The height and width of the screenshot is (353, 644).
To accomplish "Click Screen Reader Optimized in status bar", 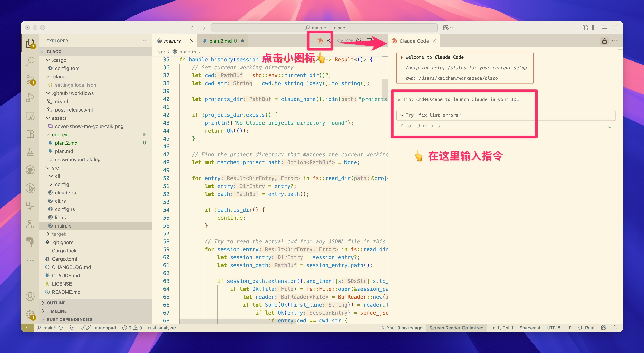I will 456,328.
